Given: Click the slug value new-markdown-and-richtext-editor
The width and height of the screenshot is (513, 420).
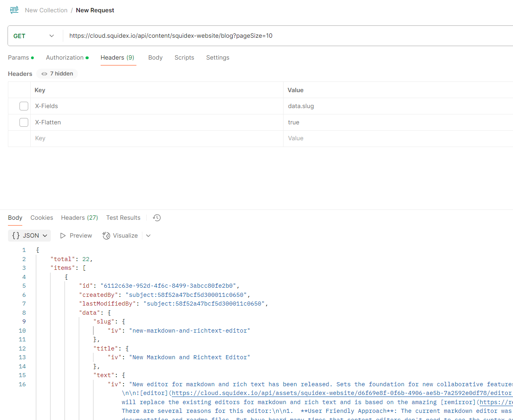Looking at the screenshot, I should (190, 331).
